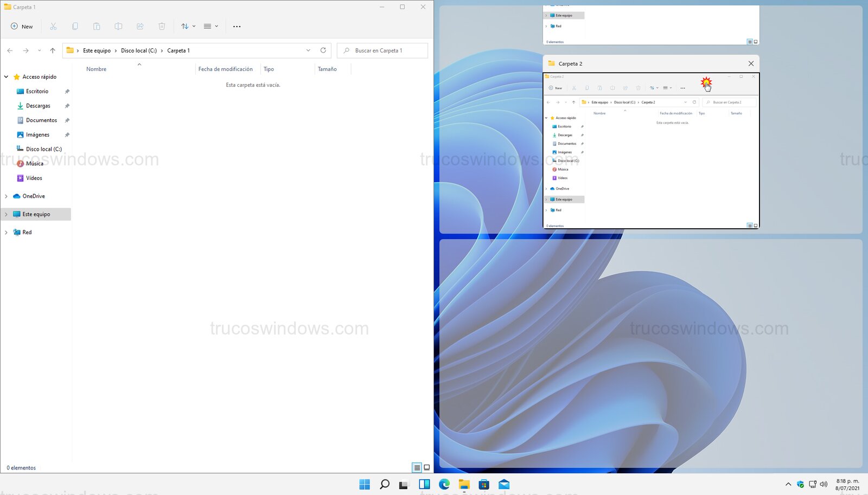The height and width of the screenshot is (495, 868).
Task: Open the Sort options dropdown
Action: pos(188,27)
